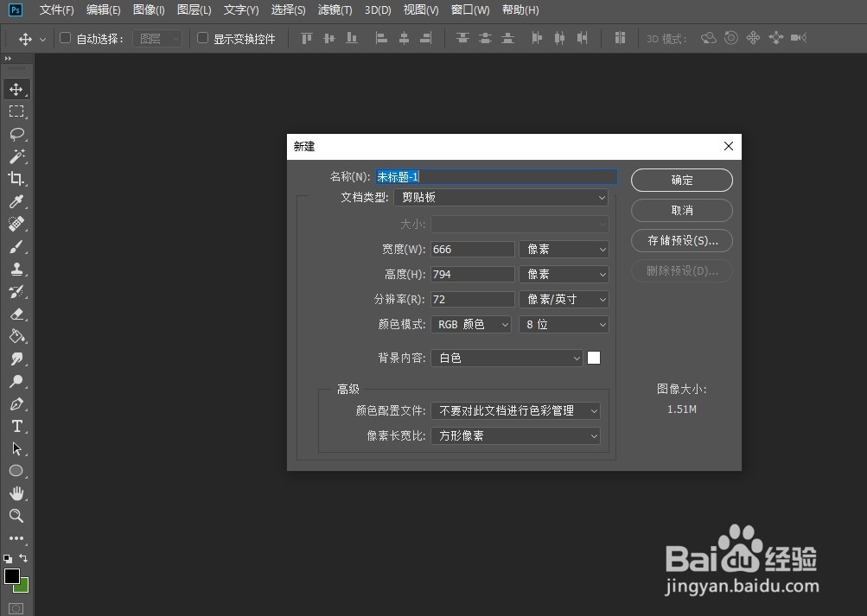Viewport: 867px width, 616px height.
Task: Select the Rectangular Marquee tool
Action: click(18, 111)
